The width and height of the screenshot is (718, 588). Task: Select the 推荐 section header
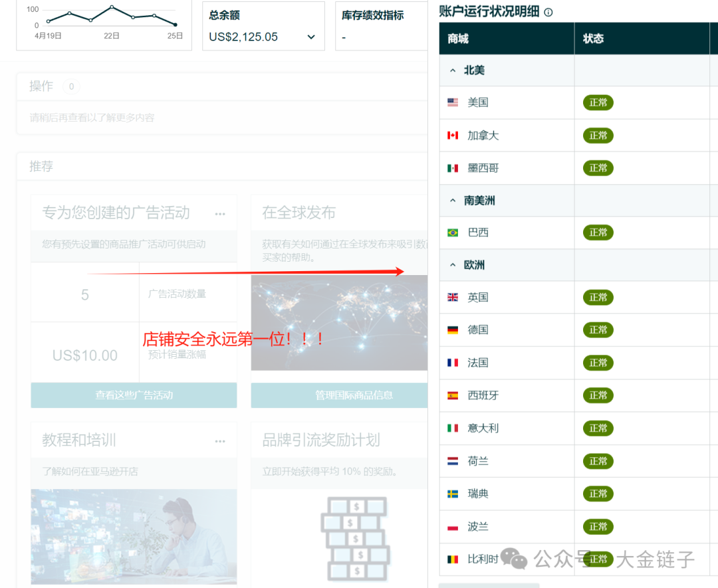coord(41,166)
